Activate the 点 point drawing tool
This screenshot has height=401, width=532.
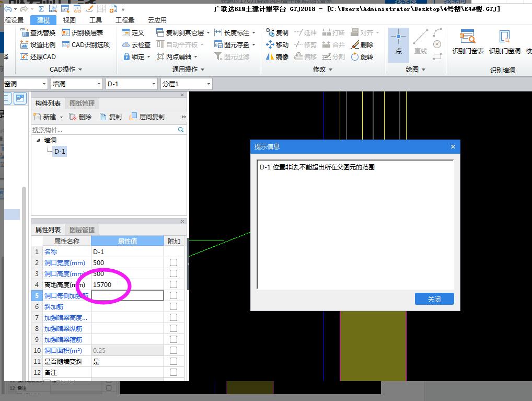pyautogui.click(x=399, y=45)
